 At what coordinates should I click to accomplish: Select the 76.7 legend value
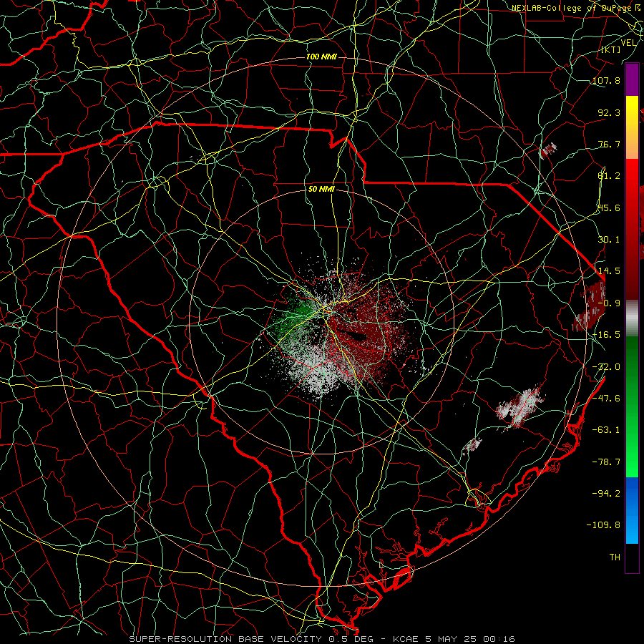[x=609, y=144]
